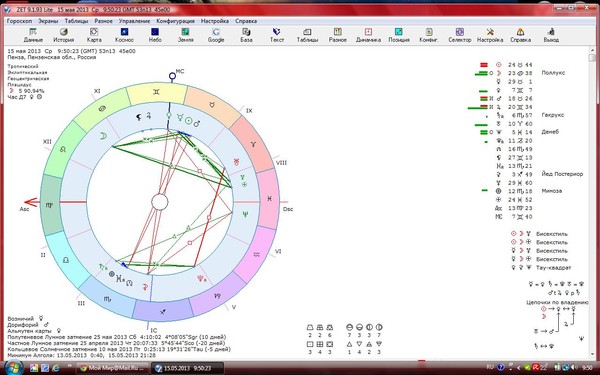Open the Текст interpretation icon

point(277,35)
